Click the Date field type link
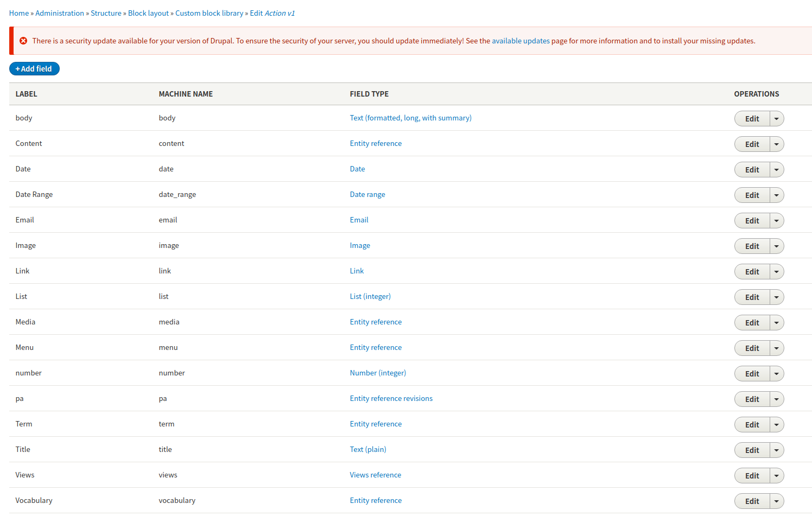The height and width of the screenshot is (529, 812). (357, 169)
